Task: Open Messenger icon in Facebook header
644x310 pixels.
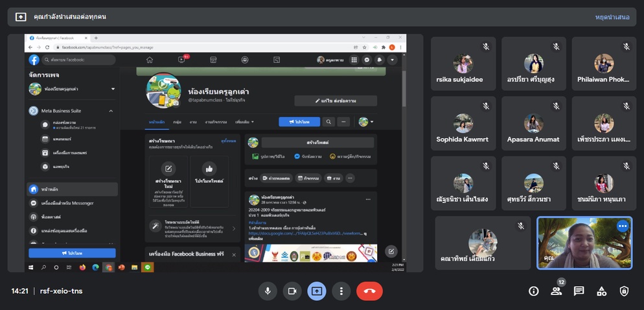Action: click(x=367, y=60)
